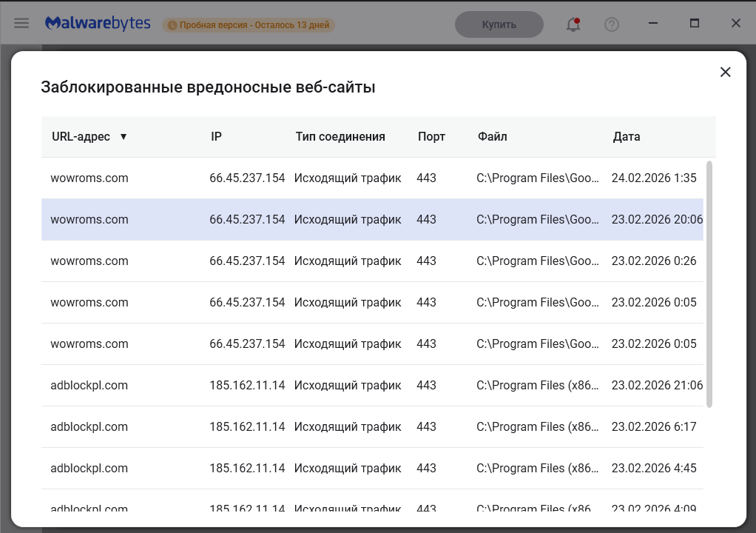The width and height of the screenshot is (756, 533).
Task: Click the Порт column header
Action: pyautogui.click(x=431, y=136)
